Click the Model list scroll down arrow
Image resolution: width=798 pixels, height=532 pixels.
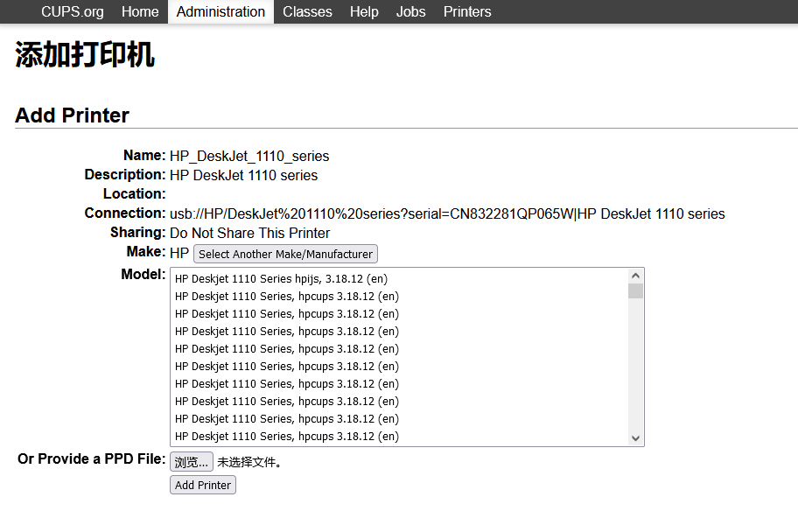point(635,438)
